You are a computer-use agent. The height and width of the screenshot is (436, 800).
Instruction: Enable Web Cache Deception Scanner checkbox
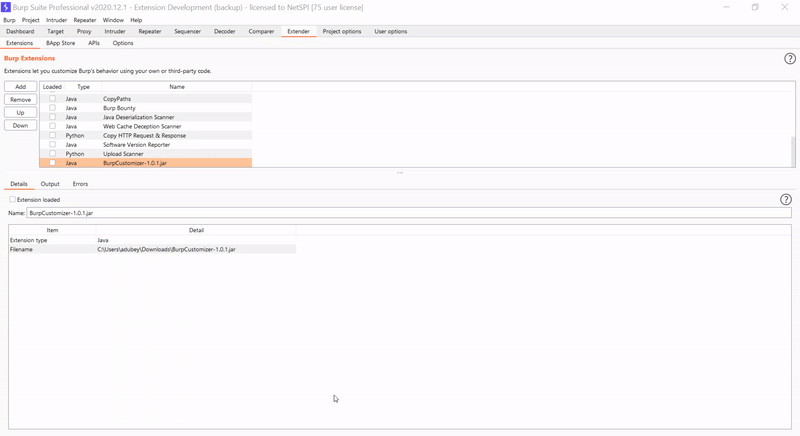(53, 126)
